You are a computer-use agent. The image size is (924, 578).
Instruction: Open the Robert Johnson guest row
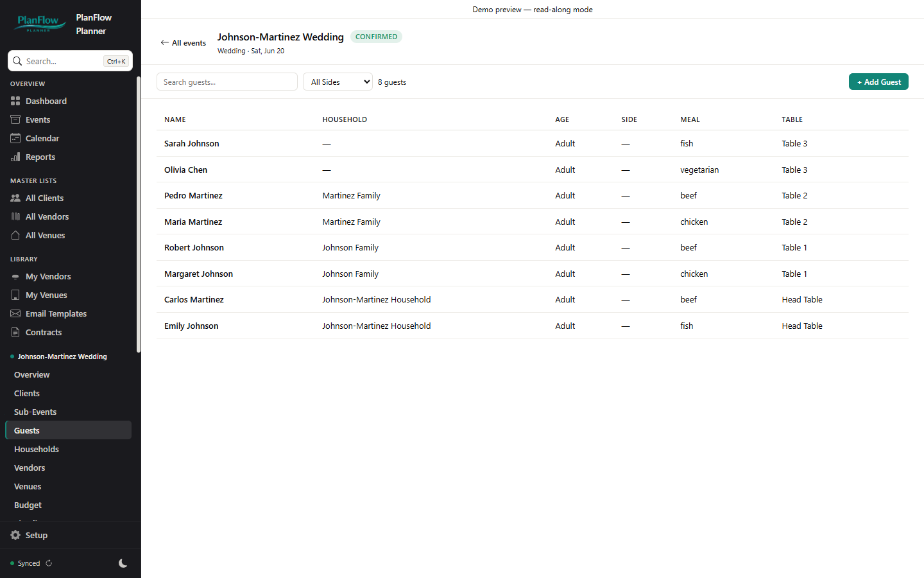(x=533, y=247)
